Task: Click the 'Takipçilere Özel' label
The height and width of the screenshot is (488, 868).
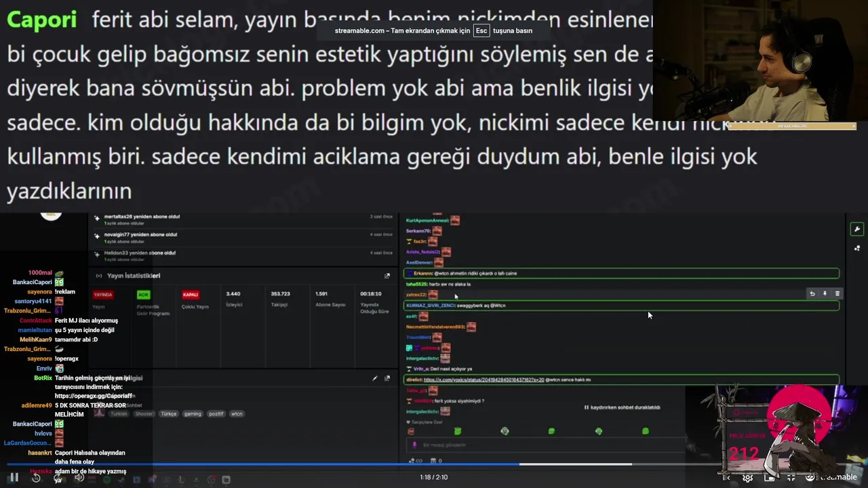Action: 425,422
